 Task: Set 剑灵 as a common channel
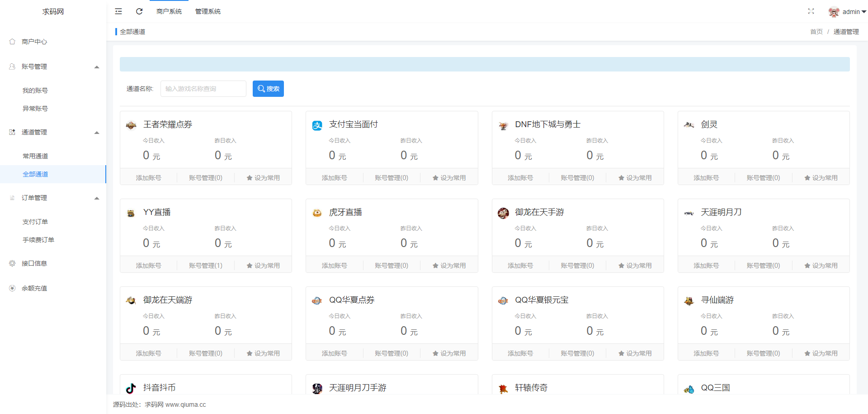pos(821,178)
